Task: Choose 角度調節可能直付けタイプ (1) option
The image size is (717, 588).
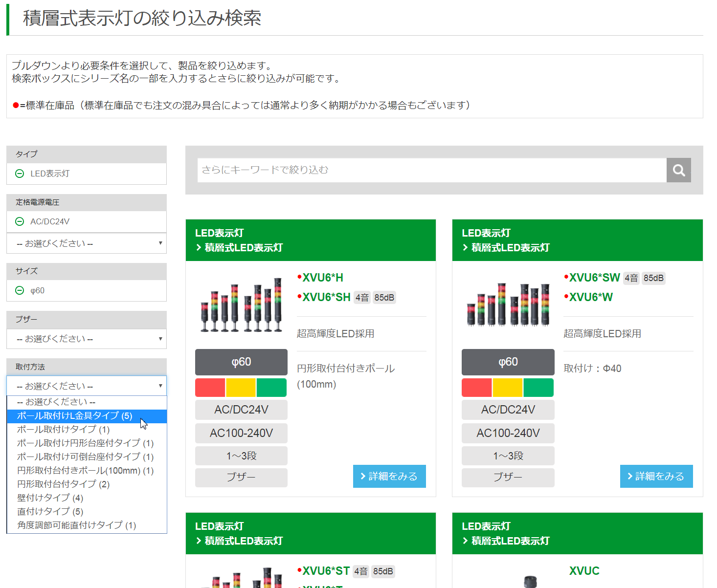Action: tap(77, 525)
